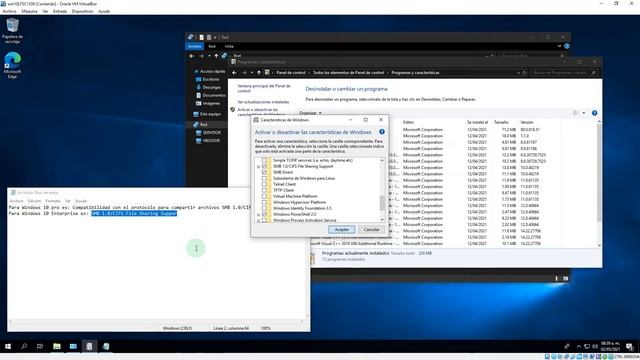Click the large icons view toggle in explorer status bar

(565, 278)
